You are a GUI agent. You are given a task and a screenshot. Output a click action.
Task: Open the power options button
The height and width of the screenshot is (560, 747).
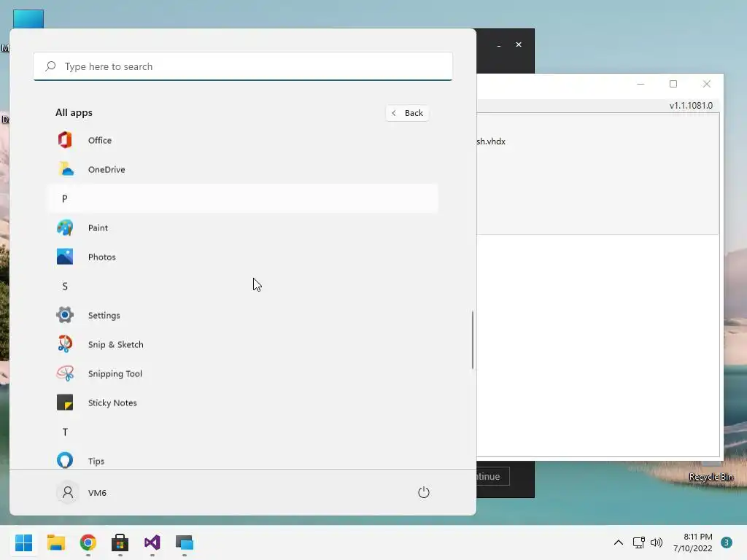(424, 492)
